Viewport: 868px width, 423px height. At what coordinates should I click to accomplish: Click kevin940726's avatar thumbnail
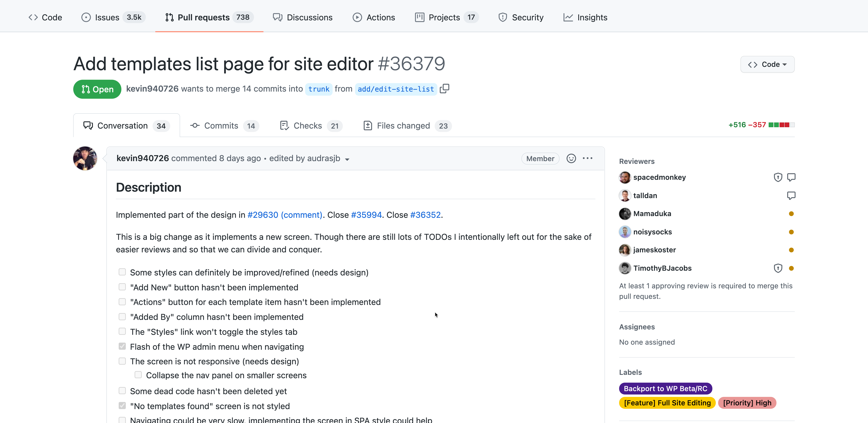(x=85, y=158)
